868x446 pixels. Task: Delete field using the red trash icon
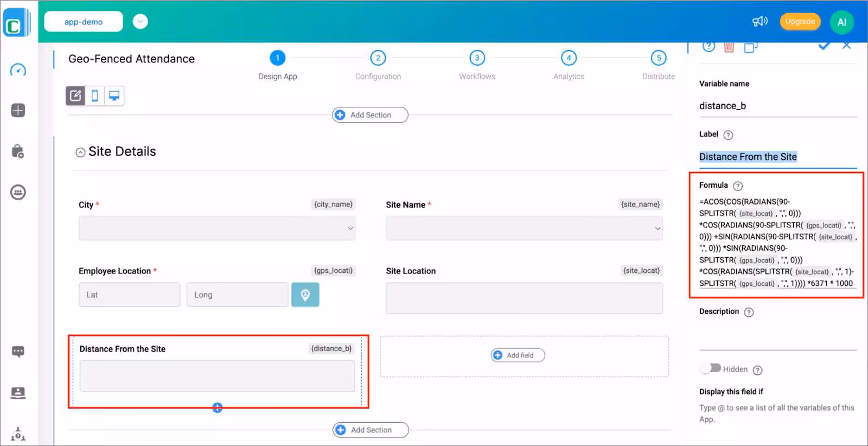point(729,47)
